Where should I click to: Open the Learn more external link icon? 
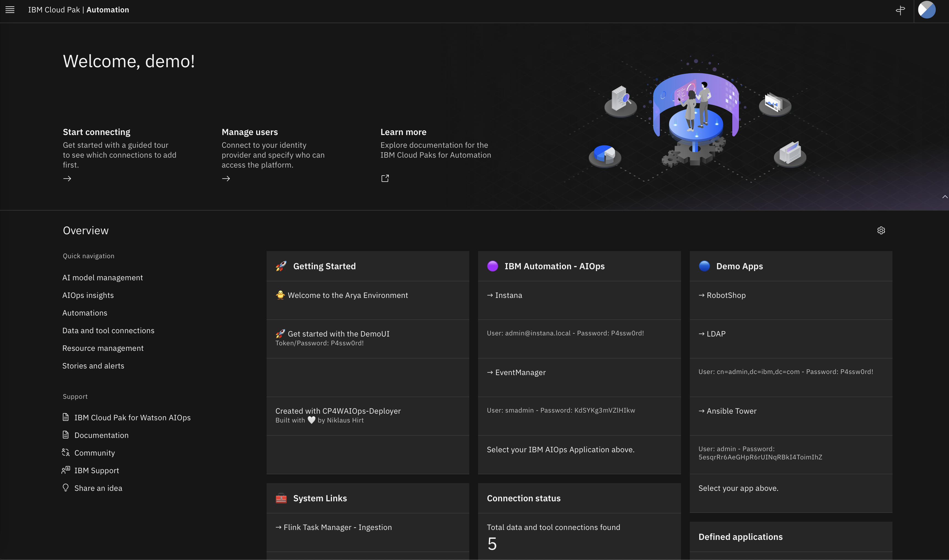[385, 179]
